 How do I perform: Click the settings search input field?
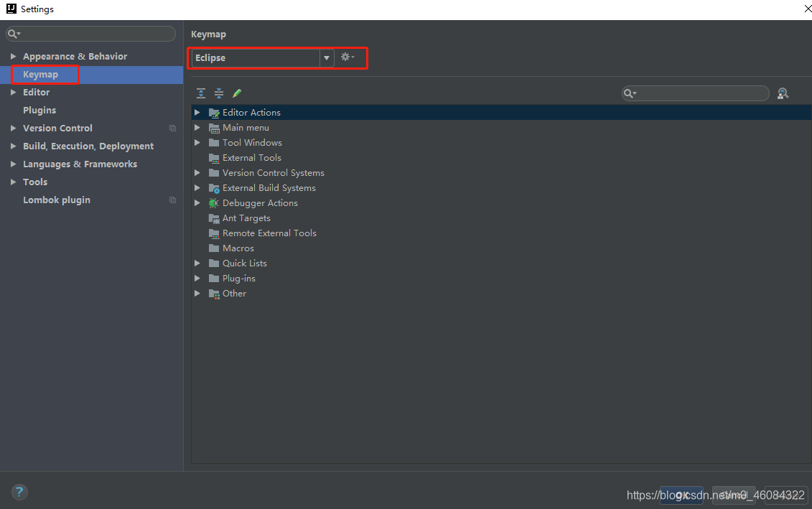tap(90, 34)
